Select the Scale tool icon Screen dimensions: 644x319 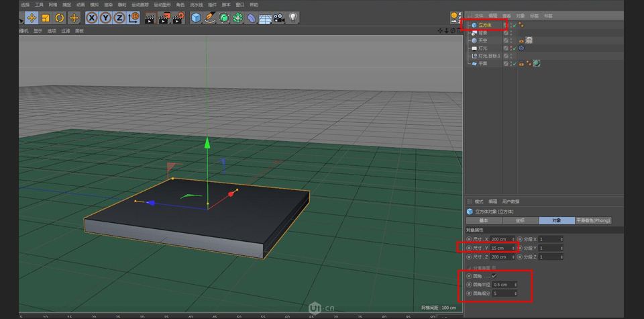click(46, 18)
